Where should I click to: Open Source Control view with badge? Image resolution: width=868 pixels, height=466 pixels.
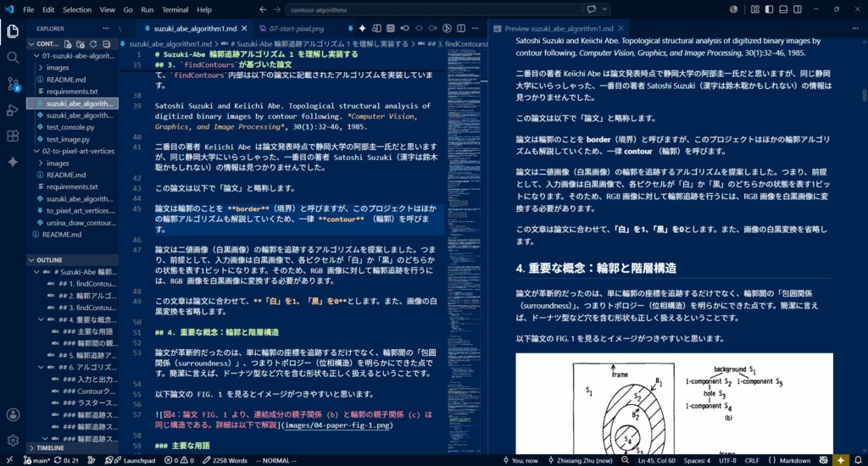13,84
